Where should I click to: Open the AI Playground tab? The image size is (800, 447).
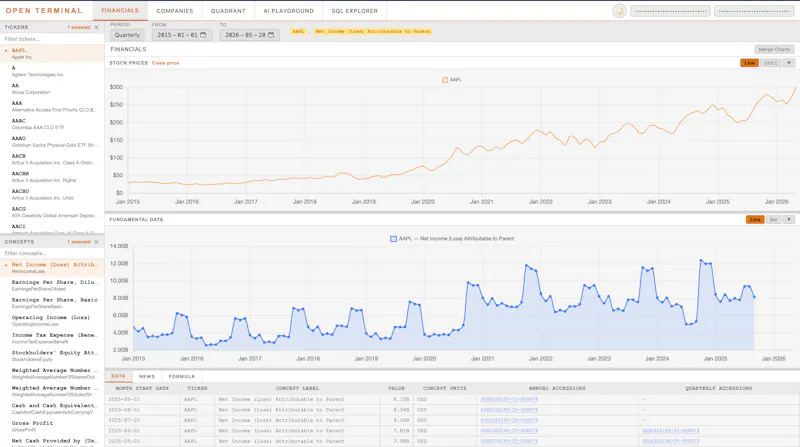[x=288, y=11]
